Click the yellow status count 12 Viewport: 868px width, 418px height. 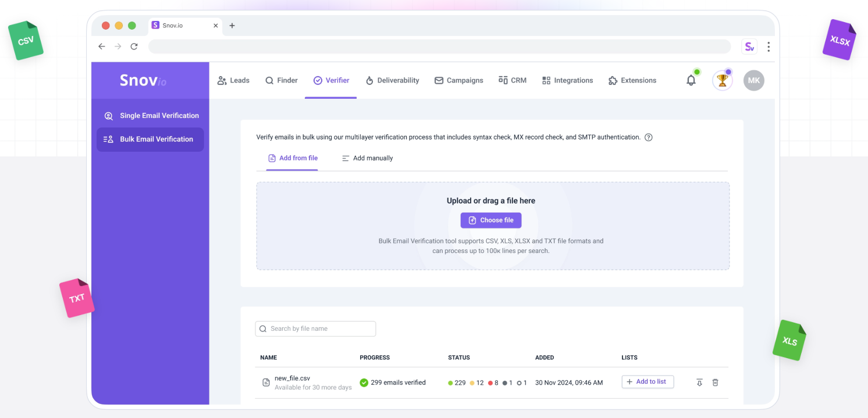(x=476, y=383)
